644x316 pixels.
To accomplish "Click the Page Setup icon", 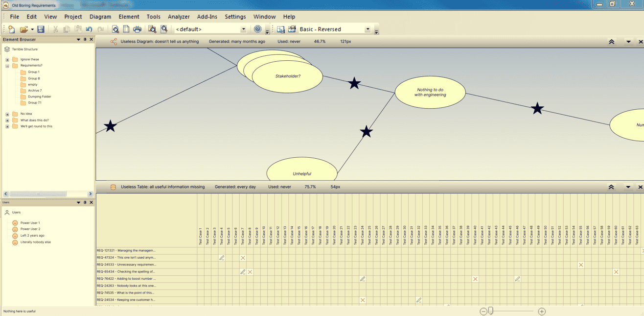I will [126, 29].
